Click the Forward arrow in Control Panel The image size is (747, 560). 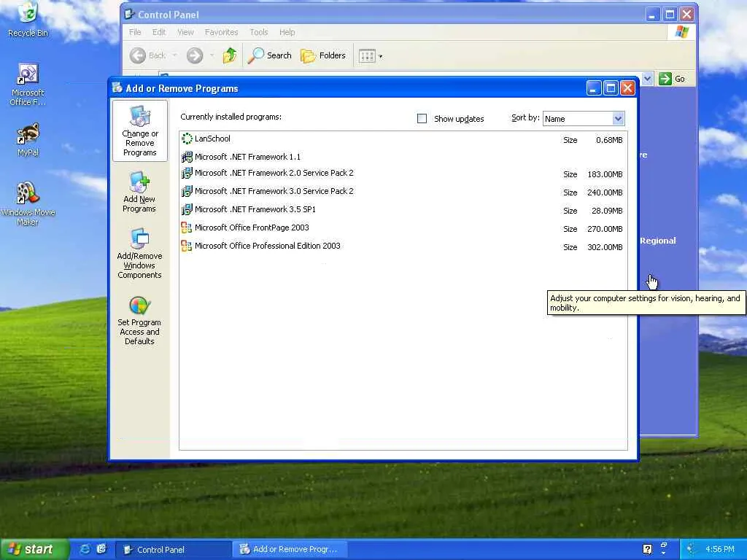point(194,55)
